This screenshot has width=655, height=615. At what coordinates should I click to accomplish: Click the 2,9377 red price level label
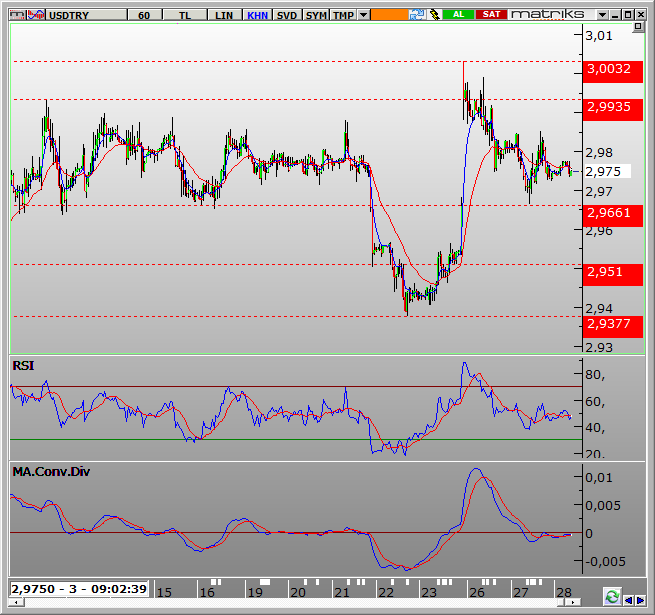(612, 327)
